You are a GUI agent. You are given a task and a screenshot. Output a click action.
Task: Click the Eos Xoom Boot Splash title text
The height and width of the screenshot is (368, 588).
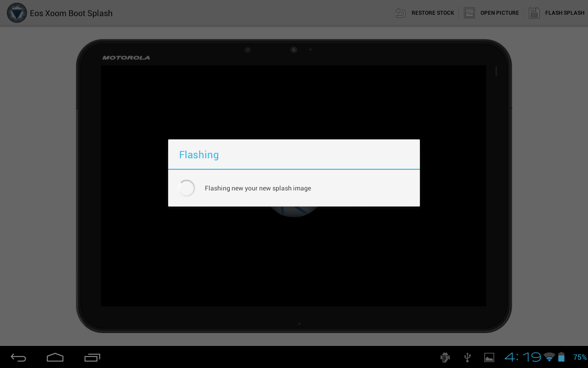point(71,13)
